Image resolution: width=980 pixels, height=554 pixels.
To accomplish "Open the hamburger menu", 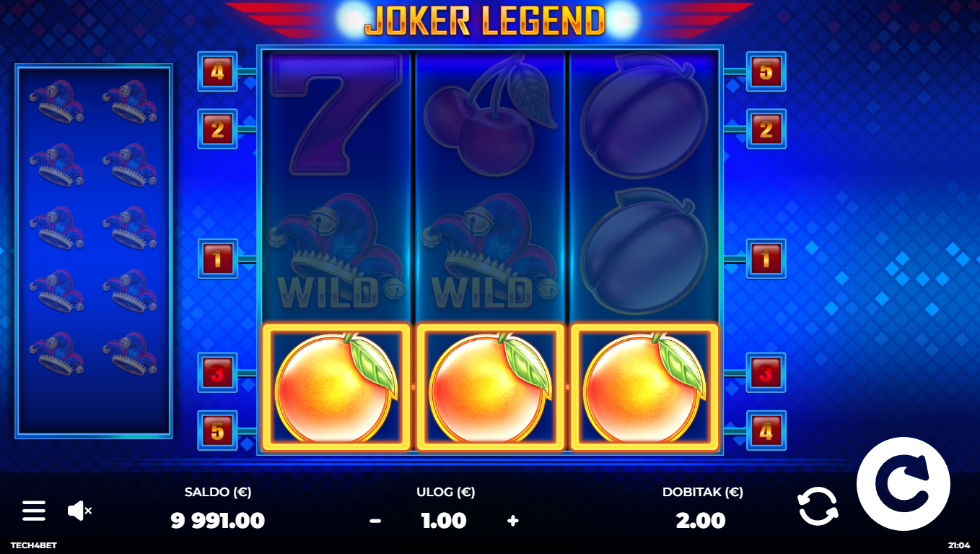I will click(33, 511).
